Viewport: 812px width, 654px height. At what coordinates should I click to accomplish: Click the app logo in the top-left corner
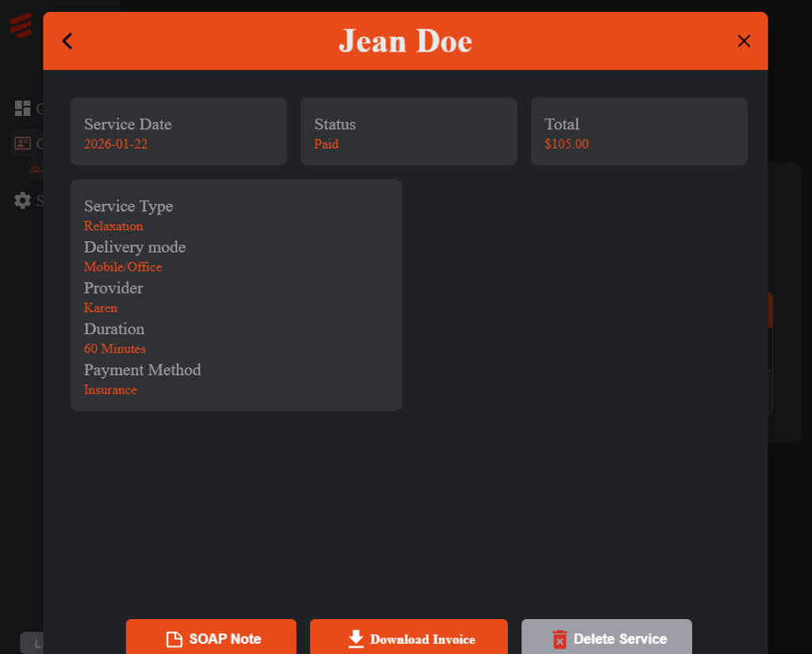(x=20, y=25)
